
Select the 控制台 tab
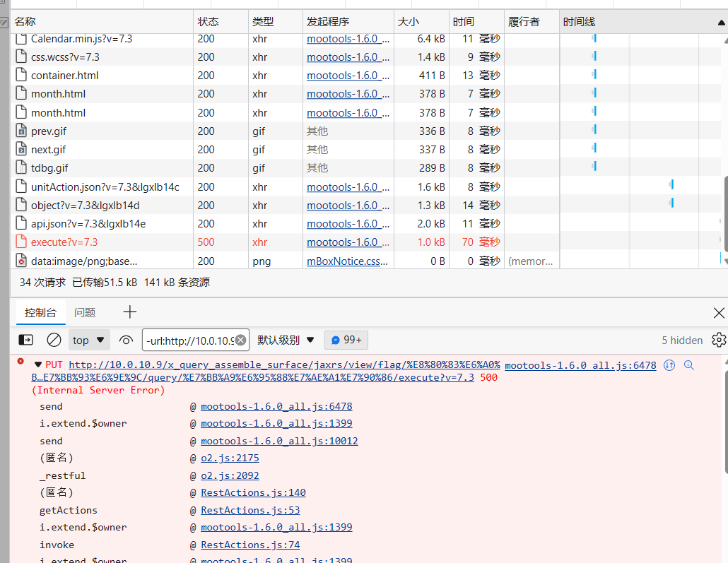(40, 312)
